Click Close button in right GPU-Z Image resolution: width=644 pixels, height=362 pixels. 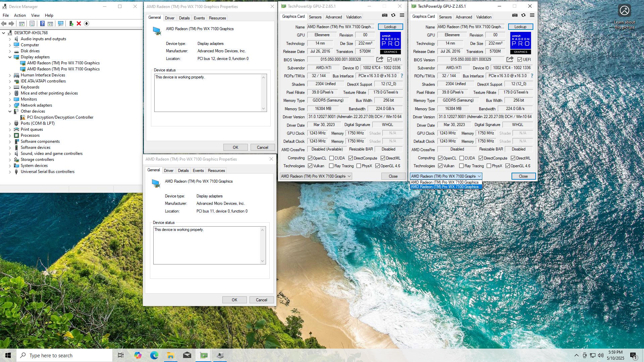(x=523, y=176)
